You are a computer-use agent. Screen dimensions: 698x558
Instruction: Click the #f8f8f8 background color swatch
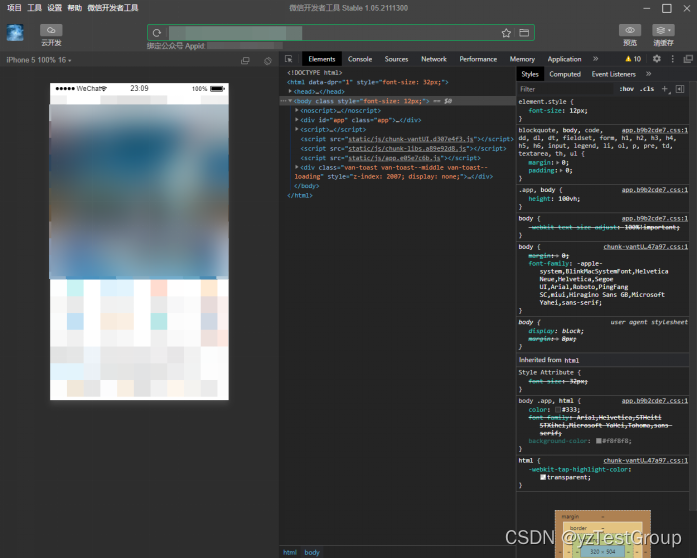[599, 441]
